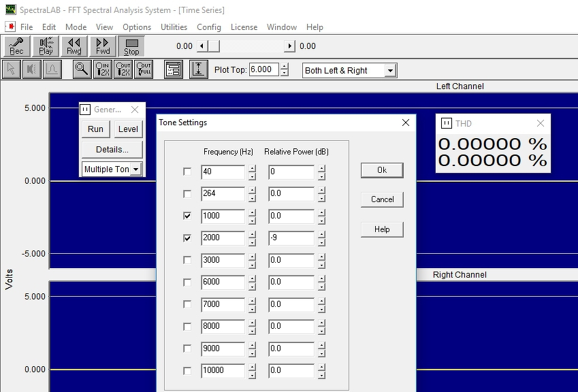Zoom out 2X on the plot
Screen dimensions: 578x392
click(x=123, y=69)
